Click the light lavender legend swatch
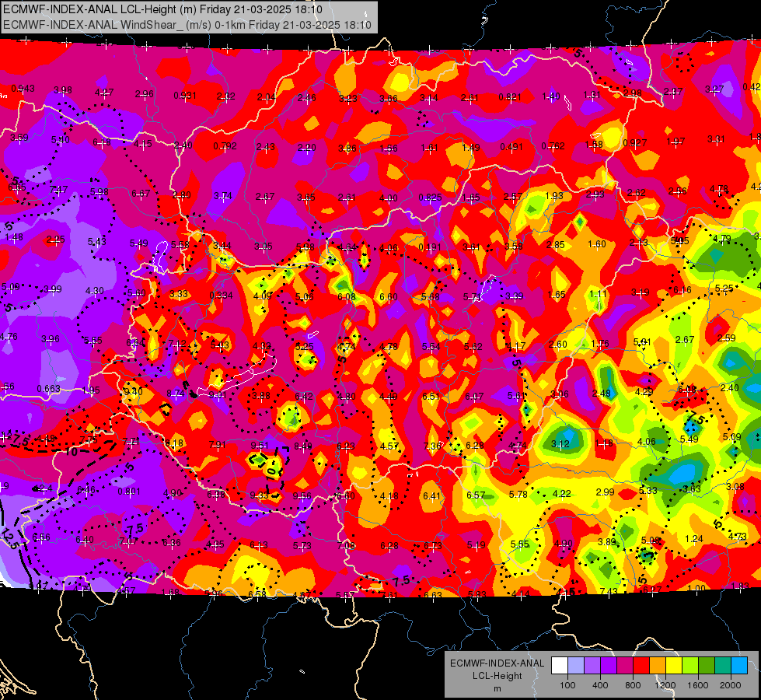 click(x=576, y=666)
